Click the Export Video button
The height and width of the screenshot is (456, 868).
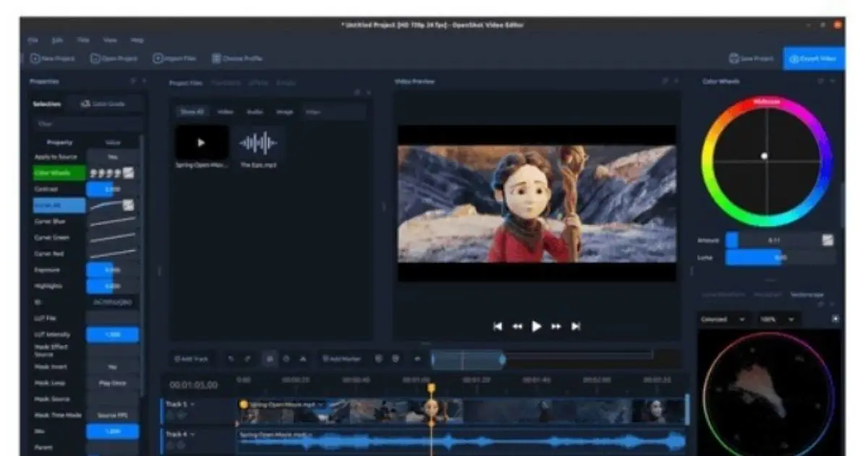click(813, 59)
